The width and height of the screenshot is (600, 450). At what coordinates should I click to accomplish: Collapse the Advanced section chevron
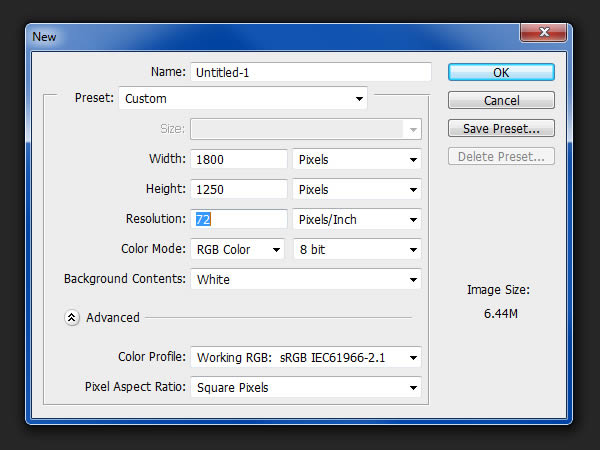click(x=72, y=318)
